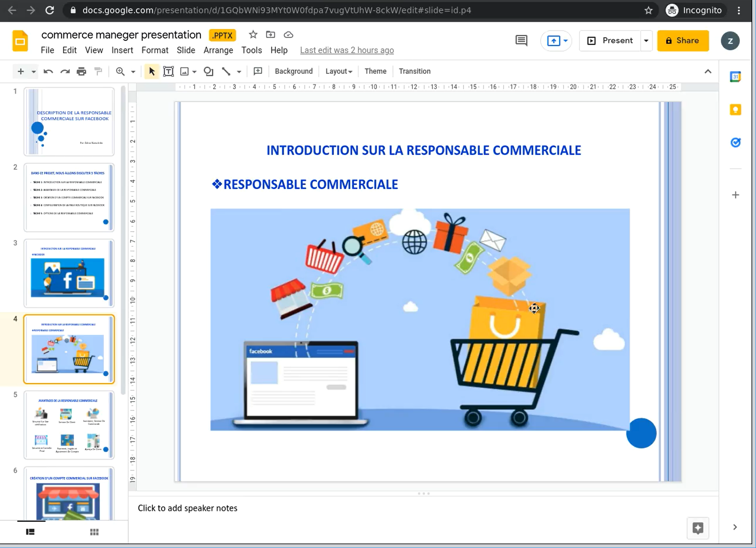Click the print icon in toolbar
The height and width of the screenshot is (548, 756).
point(81,71)
